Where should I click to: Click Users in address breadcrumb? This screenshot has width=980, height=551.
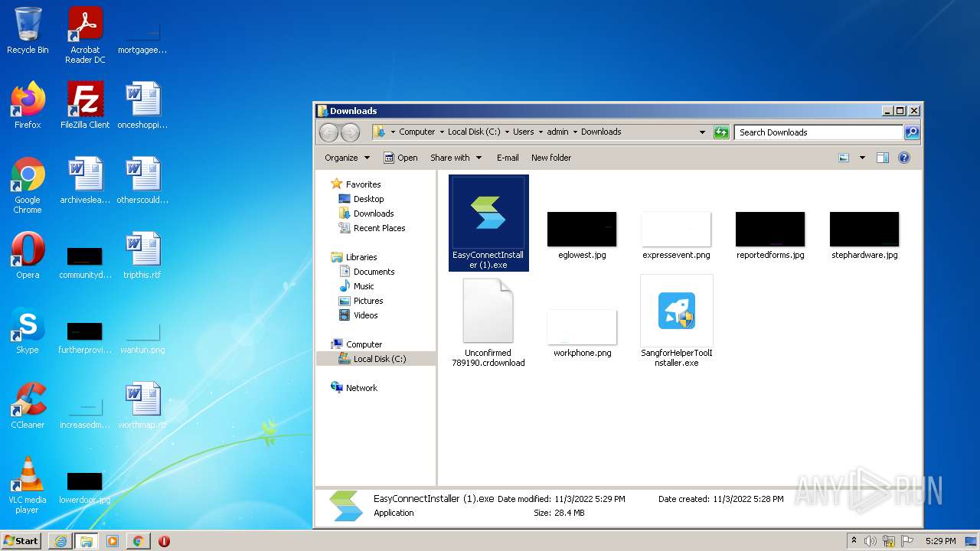(x=524, y=132)
